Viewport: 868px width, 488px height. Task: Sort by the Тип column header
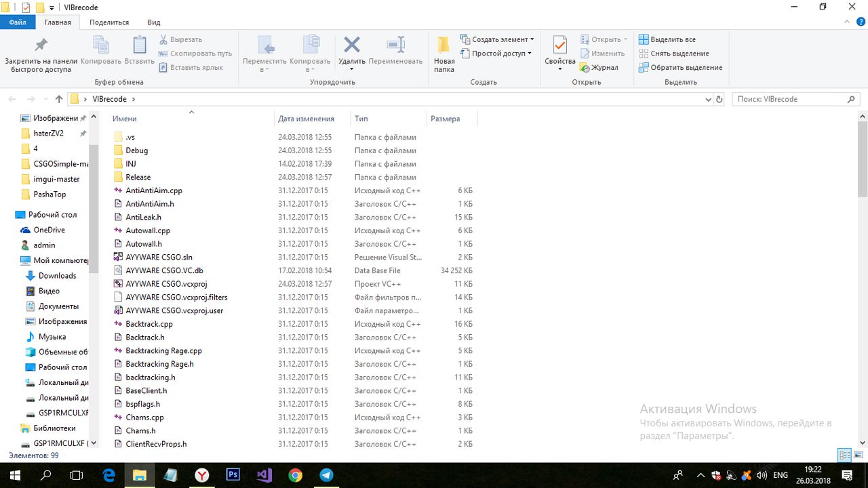(361, 119)
